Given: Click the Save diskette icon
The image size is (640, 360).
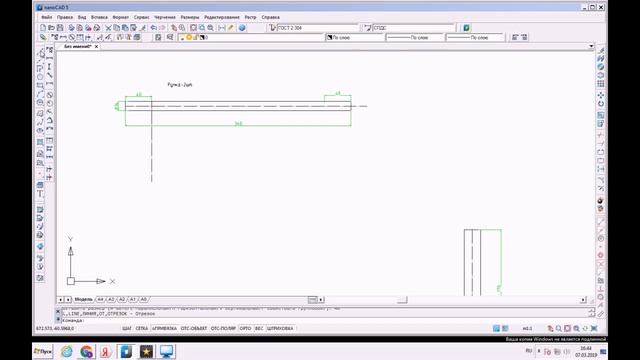Looking at the screenshot, I should [x=60, y=28].
